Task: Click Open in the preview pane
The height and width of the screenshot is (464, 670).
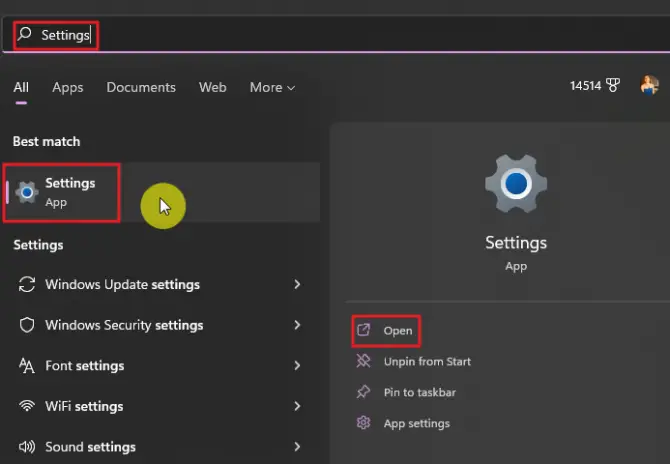Action: click(398, 331)
